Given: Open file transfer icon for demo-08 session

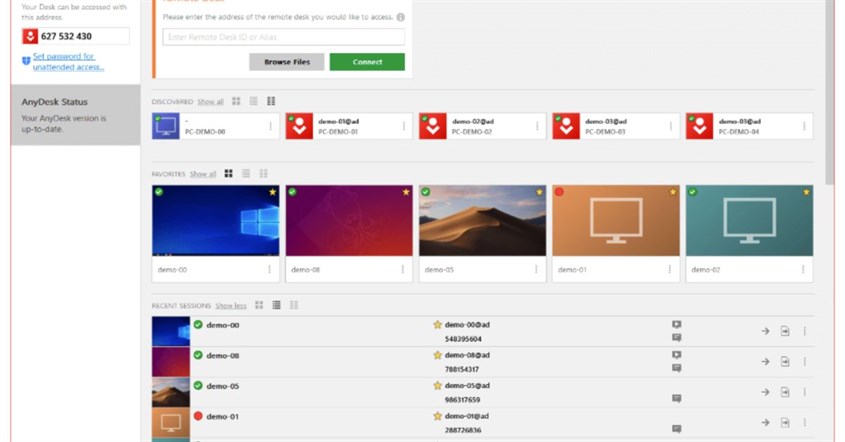Looking at the screenshot, I should [x=785, y=362].
